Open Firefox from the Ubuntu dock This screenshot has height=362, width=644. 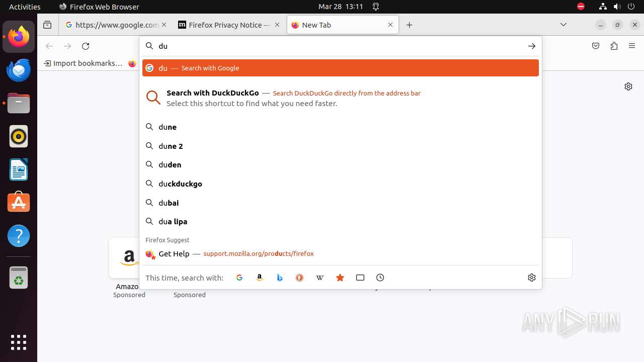(19, 37)
